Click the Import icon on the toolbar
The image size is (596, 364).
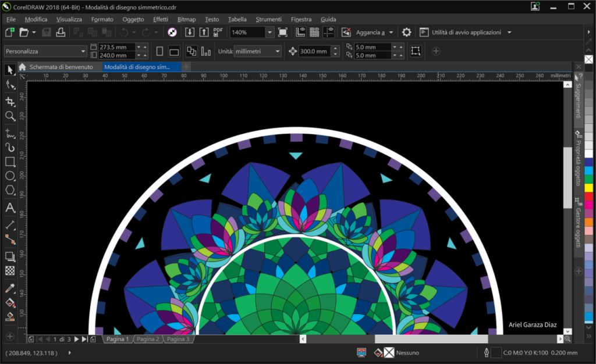(x=189, y=32)
